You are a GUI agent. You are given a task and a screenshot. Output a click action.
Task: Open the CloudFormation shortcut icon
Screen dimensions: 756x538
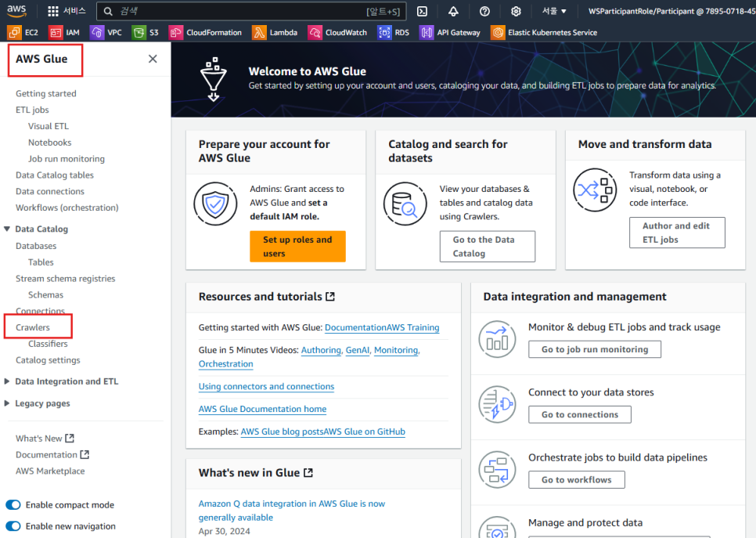pos(175,32)
